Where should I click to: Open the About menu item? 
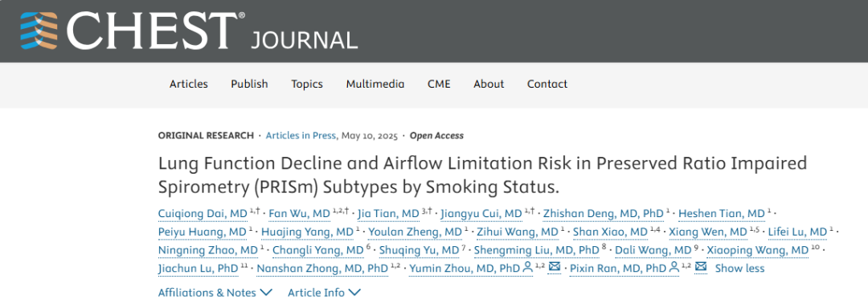tap(489, 84)
